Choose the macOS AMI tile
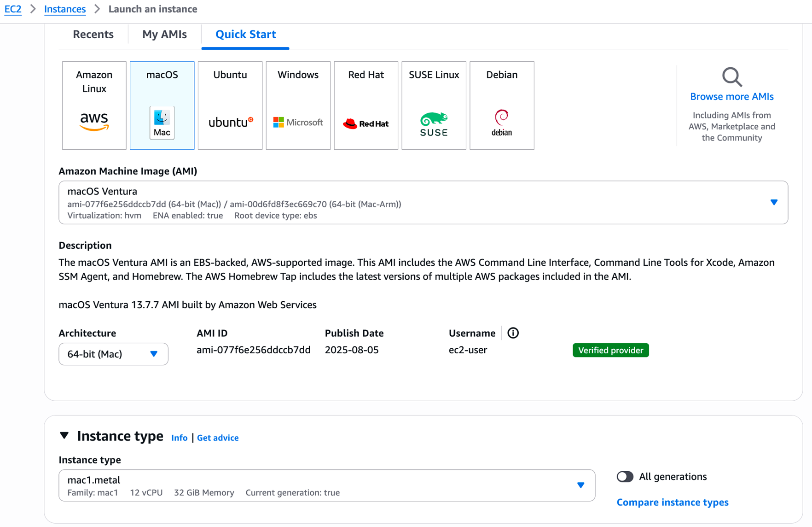The height and width of the screenshot is (527, 812). (x=162, y=105)
